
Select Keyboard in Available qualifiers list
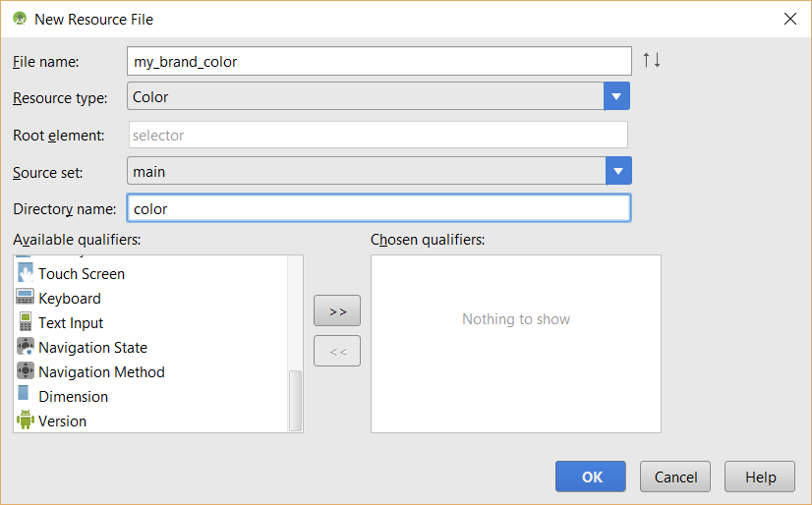point(70,299)
